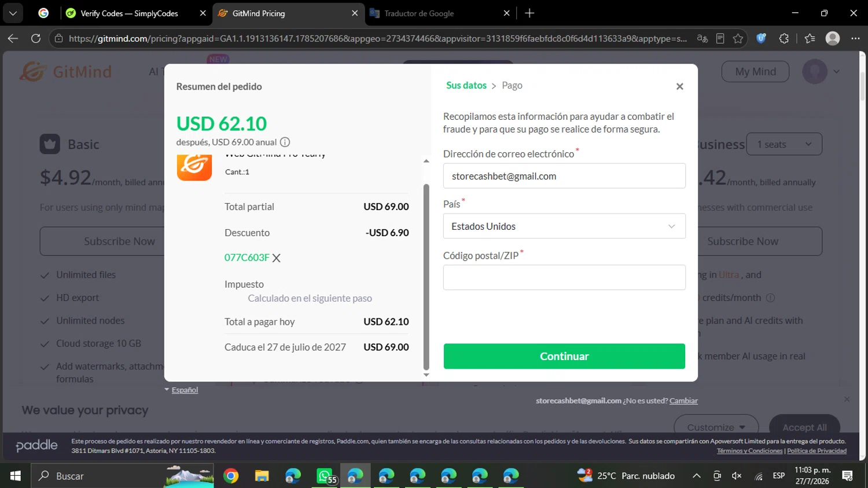
Task: Show info for the credits/month item
Action: click(770, 298)
